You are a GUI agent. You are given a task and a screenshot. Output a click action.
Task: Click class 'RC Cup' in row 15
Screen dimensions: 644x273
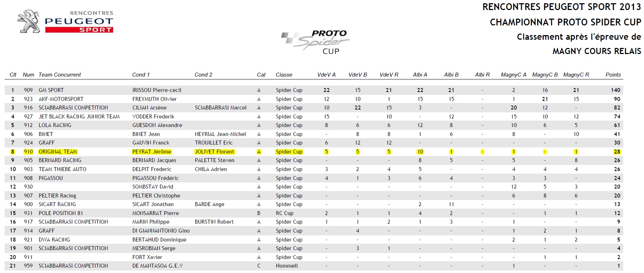(x=284, y=213)
